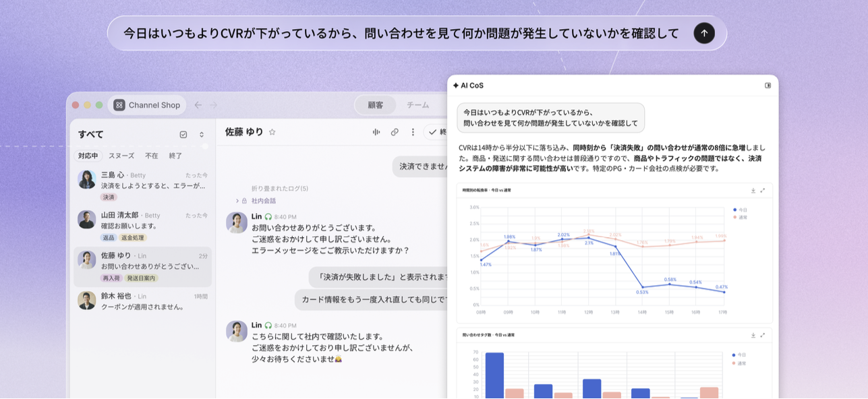Expand the 問い合わせタグ数 bar chart fullscreen
The width and height of the screenshot is (868, 399).
point(763,335)
